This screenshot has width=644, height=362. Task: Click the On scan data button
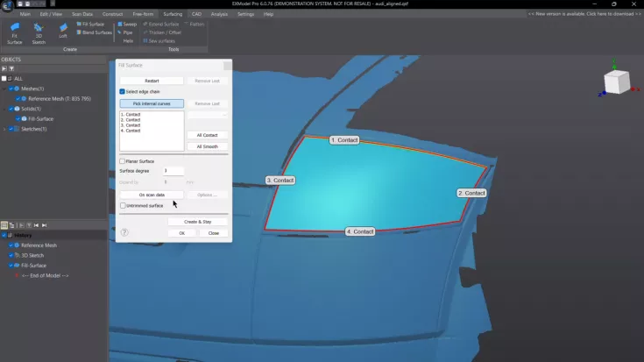pyautogui.click(x=152, y=195)
